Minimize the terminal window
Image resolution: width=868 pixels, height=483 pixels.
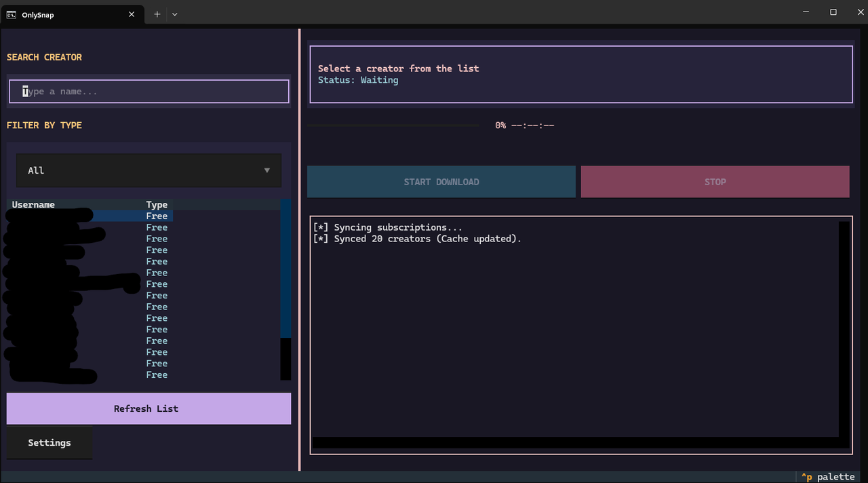[806, 12]
